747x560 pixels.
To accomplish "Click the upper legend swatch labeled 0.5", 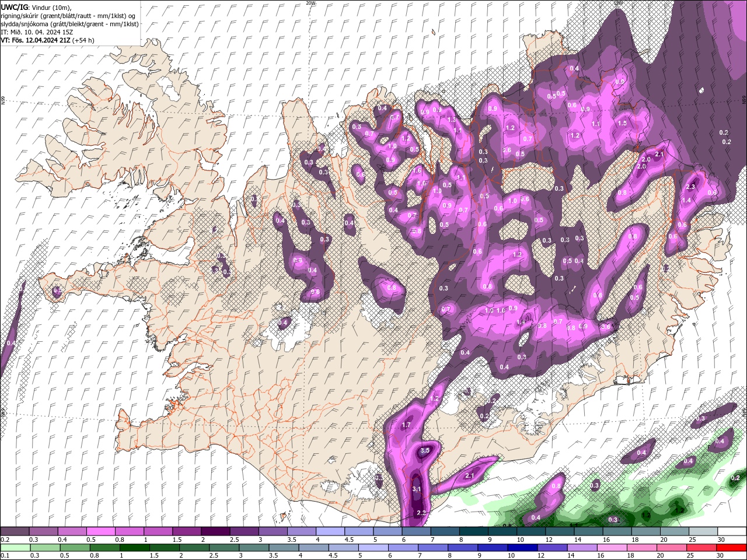I will coord(100,531).
